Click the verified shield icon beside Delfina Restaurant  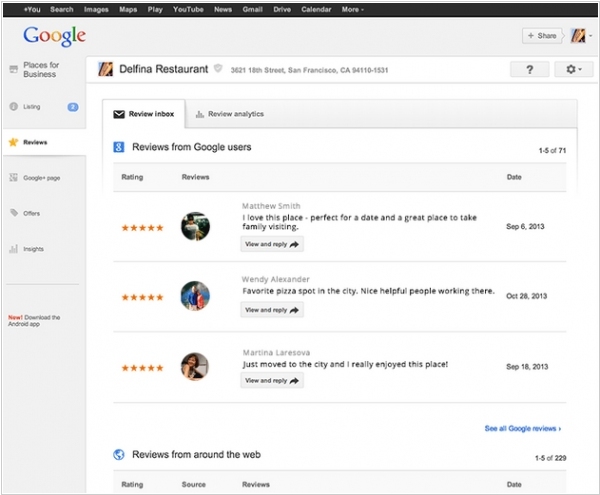218,68
